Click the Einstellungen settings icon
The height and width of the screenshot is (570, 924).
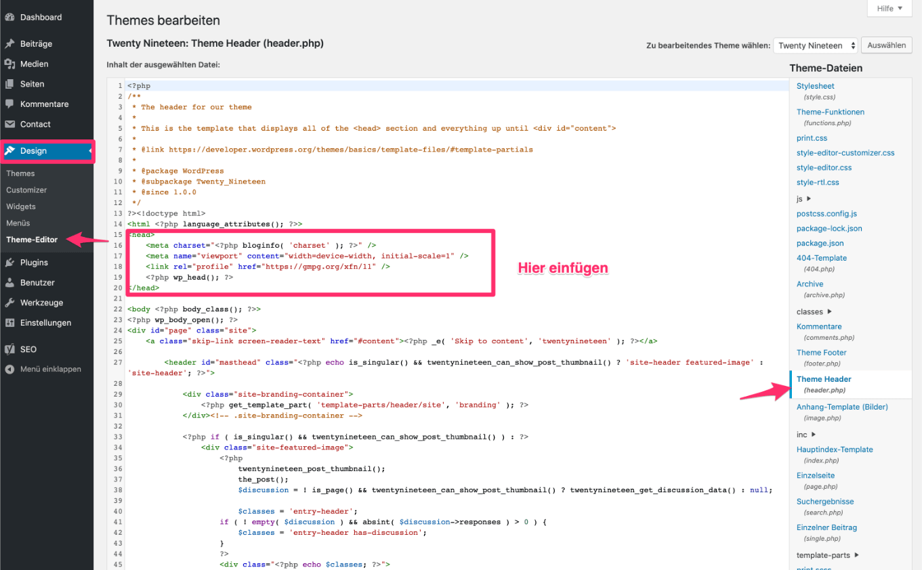[9, 323]
